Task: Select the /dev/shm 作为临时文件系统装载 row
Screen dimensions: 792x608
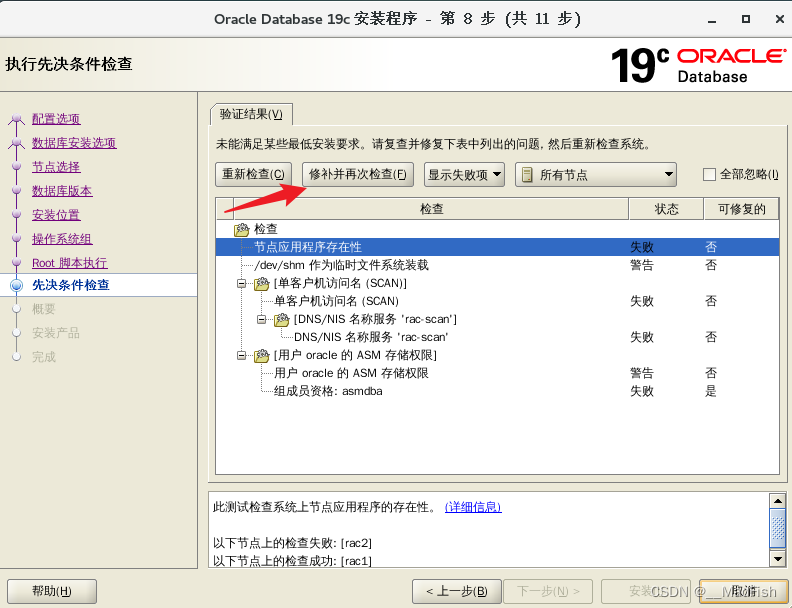Action: pyautogui.click(x=498, y=266)
